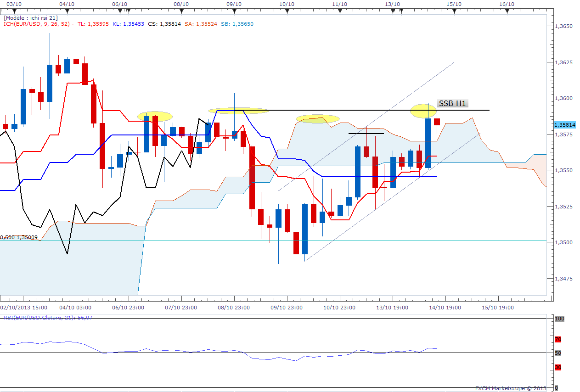580x392 pixels.
Task: Select the "SSB H1" chart annotation label
Action: click(x=453, y=103)
